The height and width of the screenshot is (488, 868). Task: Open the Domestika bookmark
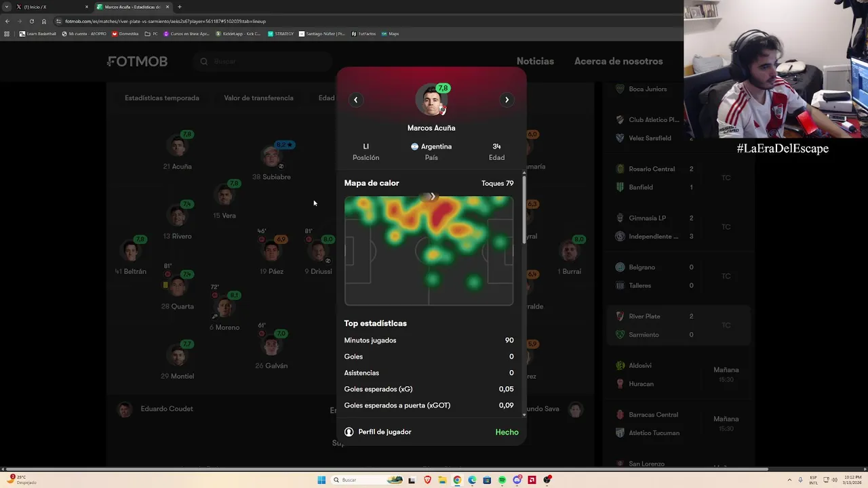click(x=125, y=34)
